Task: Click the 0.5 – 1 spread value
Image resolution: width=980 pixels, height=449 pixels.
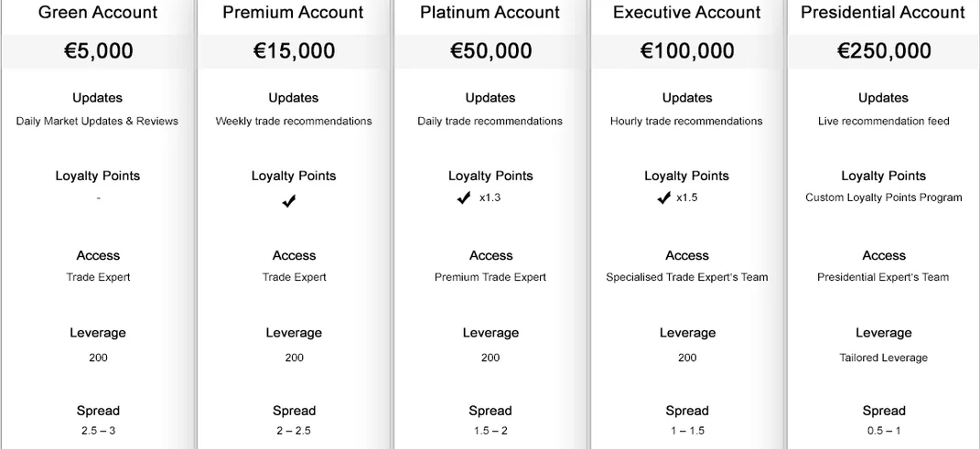Action: [884, 431]
